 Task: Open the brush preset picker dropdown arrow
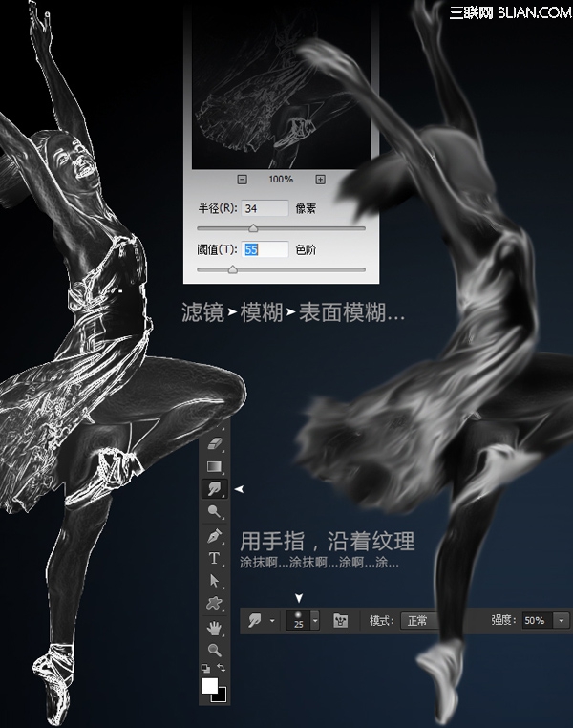pyautogui.click(x=315, y=620)
